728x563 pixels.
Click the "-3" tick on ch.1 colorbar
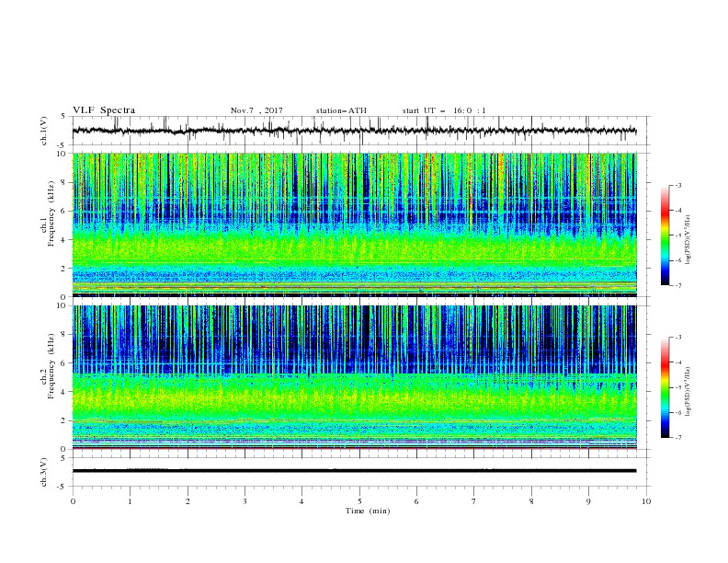tap(678, 185)
